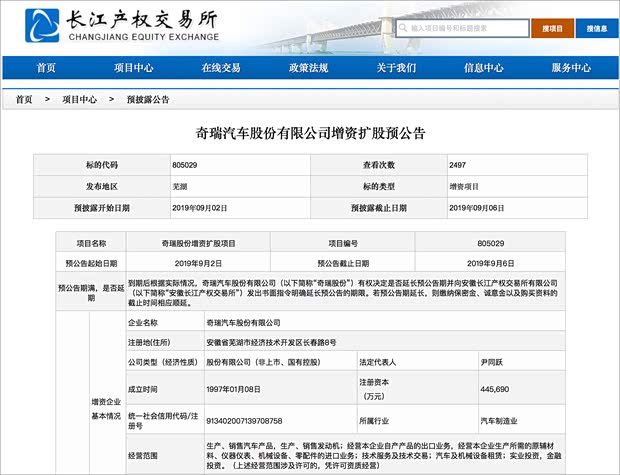
Task: Click the 首页 breadcrumb link
Action: (24, 100)
